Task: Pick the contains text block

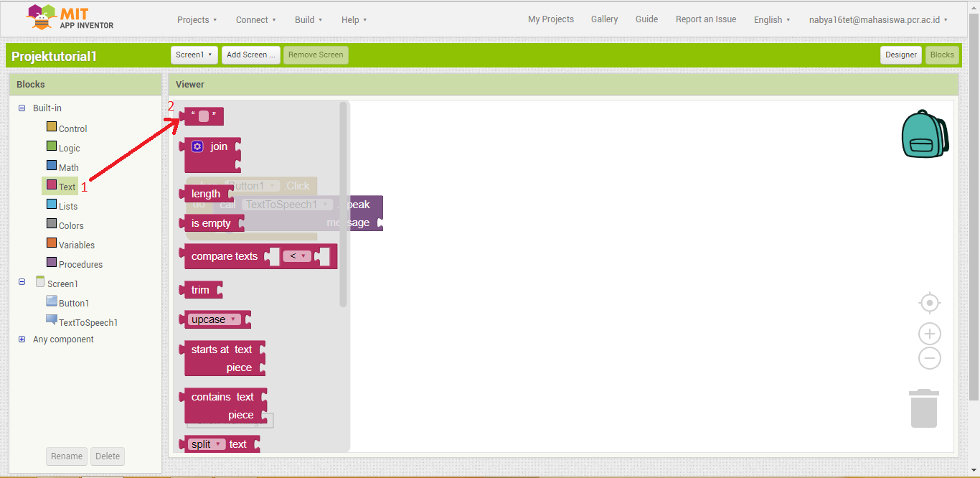Action: (223, 406)
